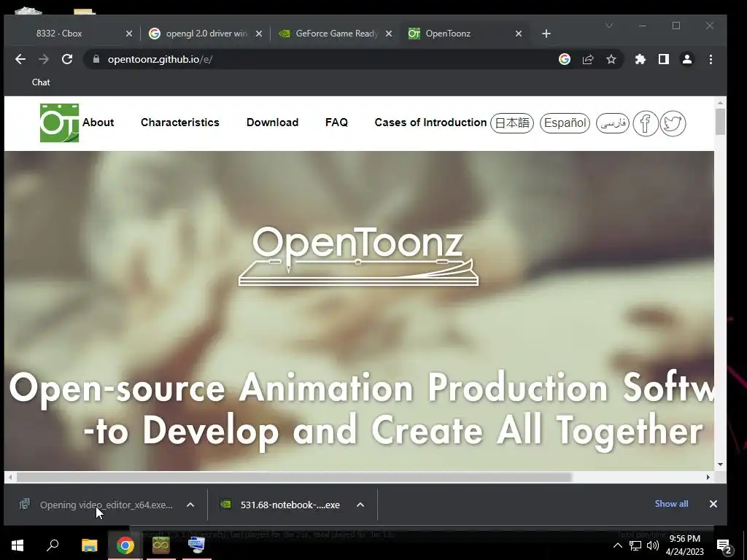The image size is (747, 560).
Task: Close the 8332 · Cbox tab
Action: tap(128, 34)
